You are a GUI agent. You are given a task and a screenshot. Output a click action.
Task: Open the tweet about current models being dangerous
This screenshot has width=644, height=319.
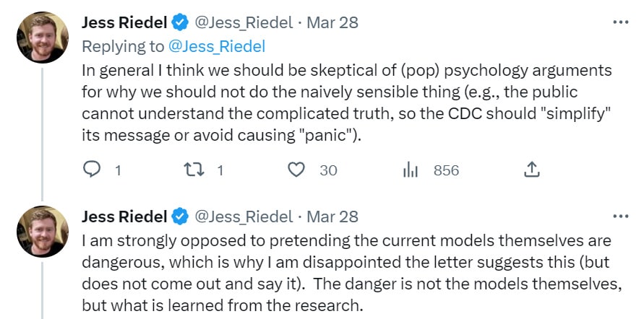click(351, 273)
